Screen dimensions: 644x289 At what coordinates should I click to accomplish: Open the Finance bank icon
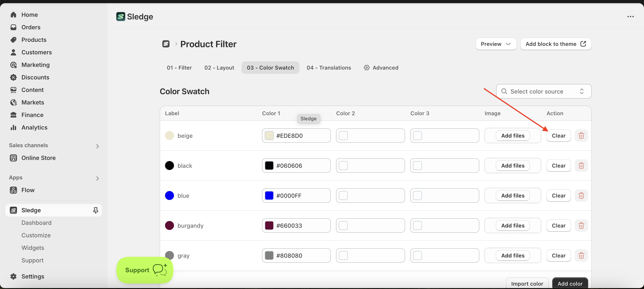coord(13,115)
